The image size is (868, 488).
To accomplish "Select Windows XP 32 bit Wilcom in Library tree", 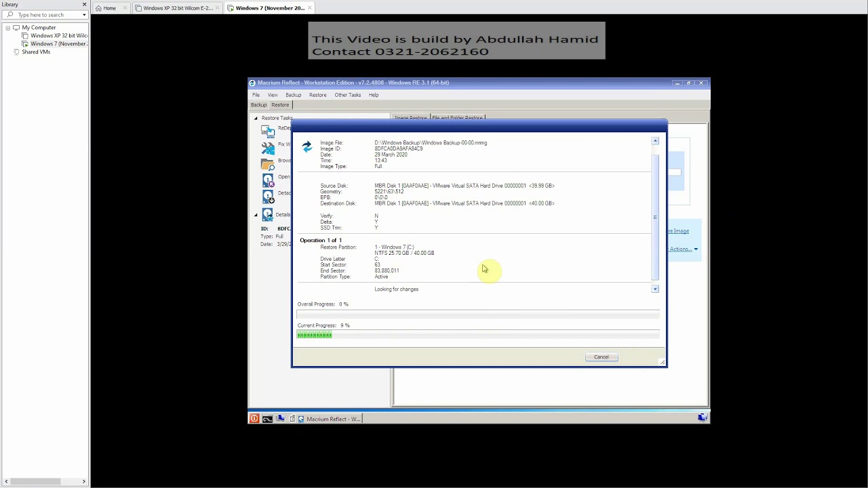I will click(x=55, y=36).
